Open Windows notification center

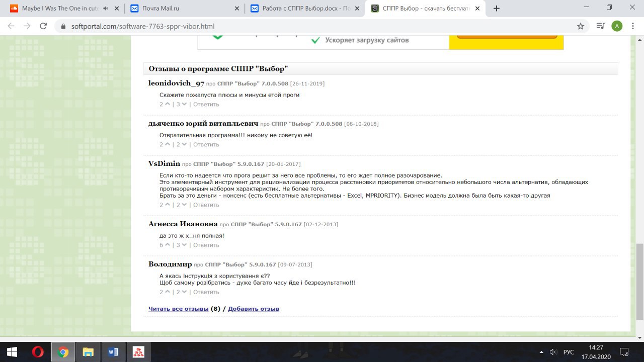(624, 352)
